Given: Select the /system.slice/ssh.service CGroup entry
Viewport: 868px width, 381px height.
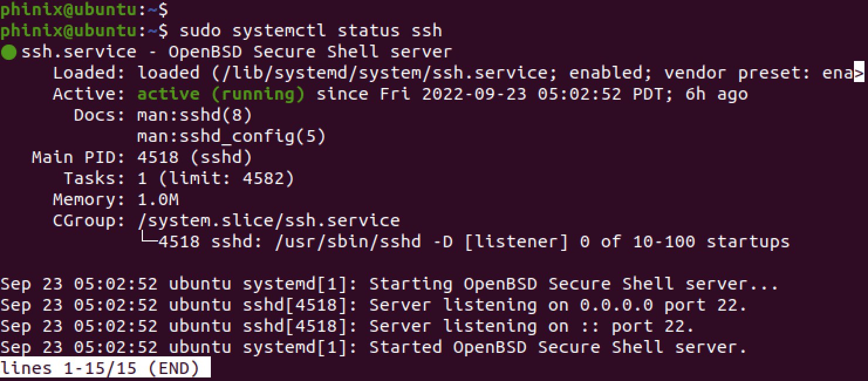Looking at the screenshot, I should click(x=268, y=221).
